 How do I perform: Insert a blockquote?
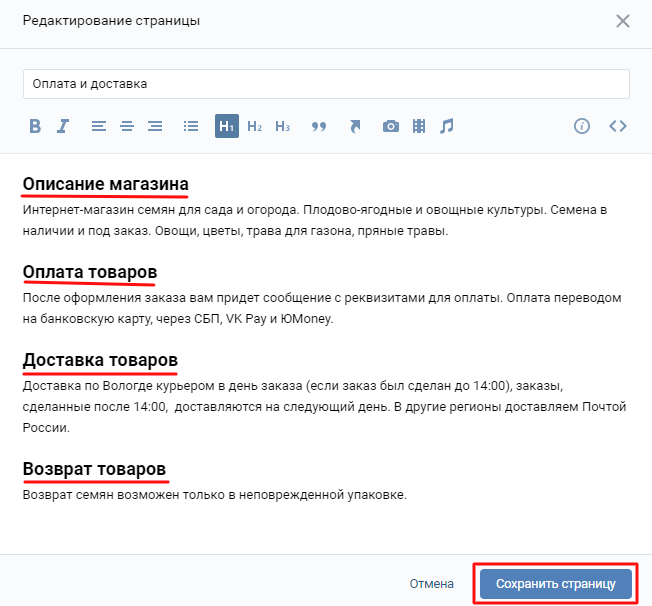(319, 126)
